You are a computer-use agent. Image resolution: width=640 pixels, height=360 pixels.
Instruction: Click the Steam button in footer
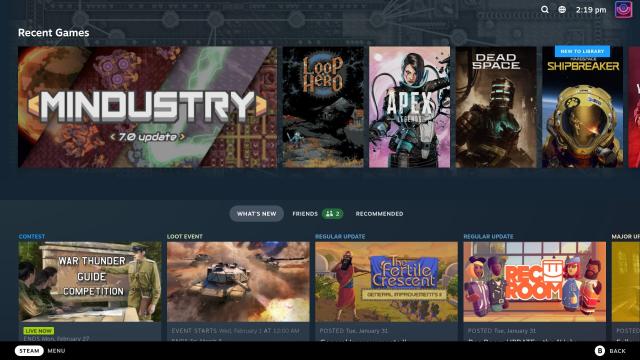29,351
